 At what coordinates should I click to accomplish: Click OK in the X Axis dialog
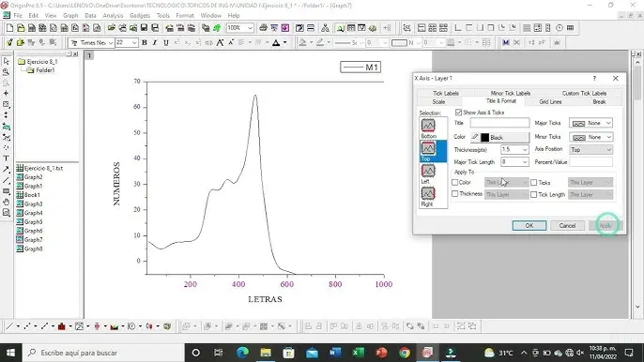pos(529,226)
